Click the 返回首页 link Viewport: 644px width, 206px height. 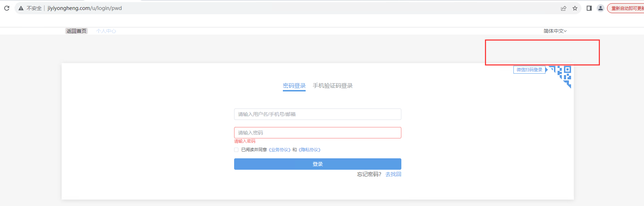(x=76, y=31)
